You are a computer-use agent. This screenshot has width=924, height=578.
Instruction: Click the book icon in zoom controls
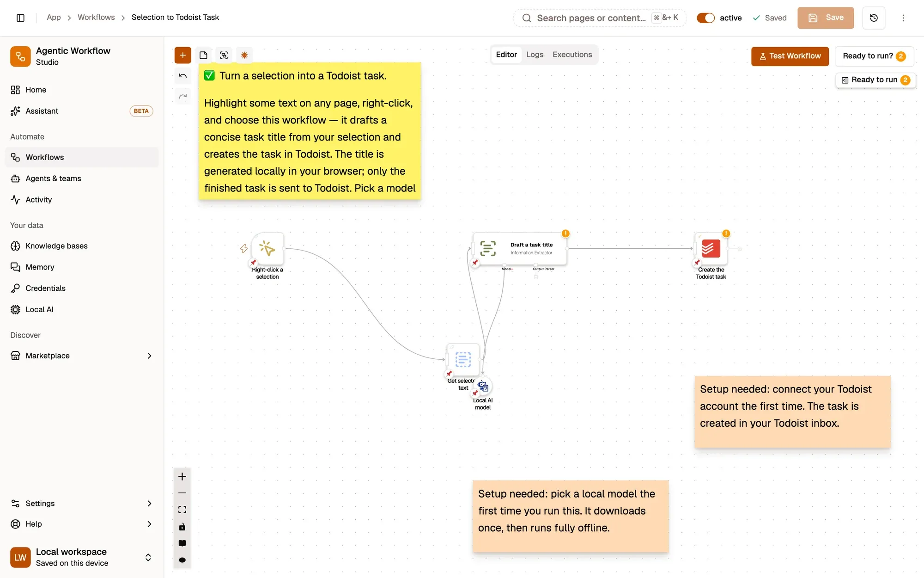coord(182,543)
